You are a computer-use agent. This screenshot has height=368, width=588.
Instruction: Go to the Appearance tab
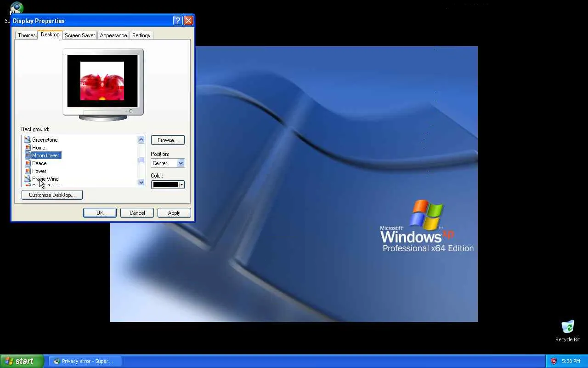coord(113,35)
